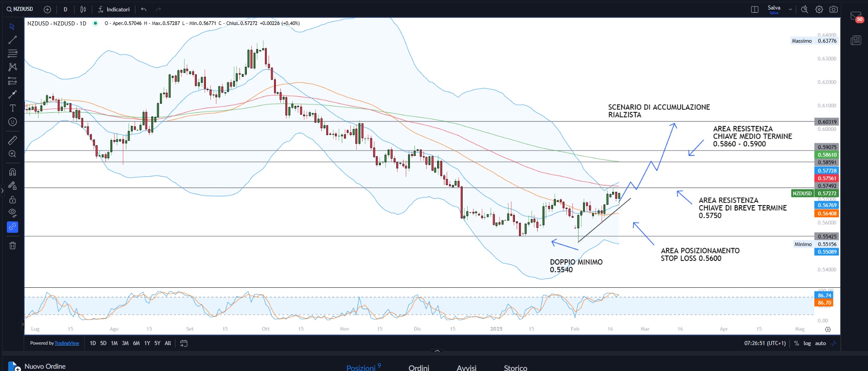The image size is (868, 371).
Task: Open chart settings gear in top toolbar
Action: [819, 10]
